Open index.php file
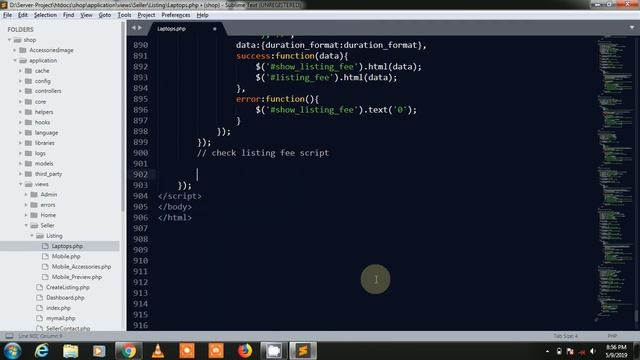 [x=58, y=308]
